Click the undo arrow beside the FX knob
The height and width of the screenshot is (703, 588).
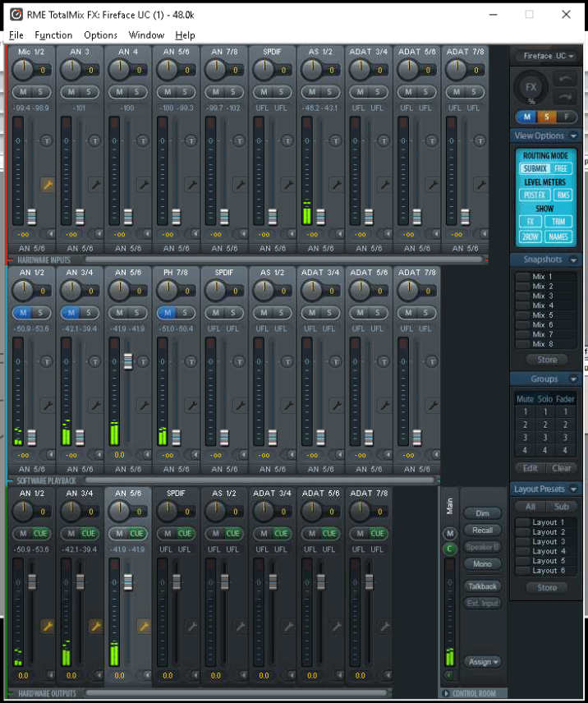(x=566, y=80)
